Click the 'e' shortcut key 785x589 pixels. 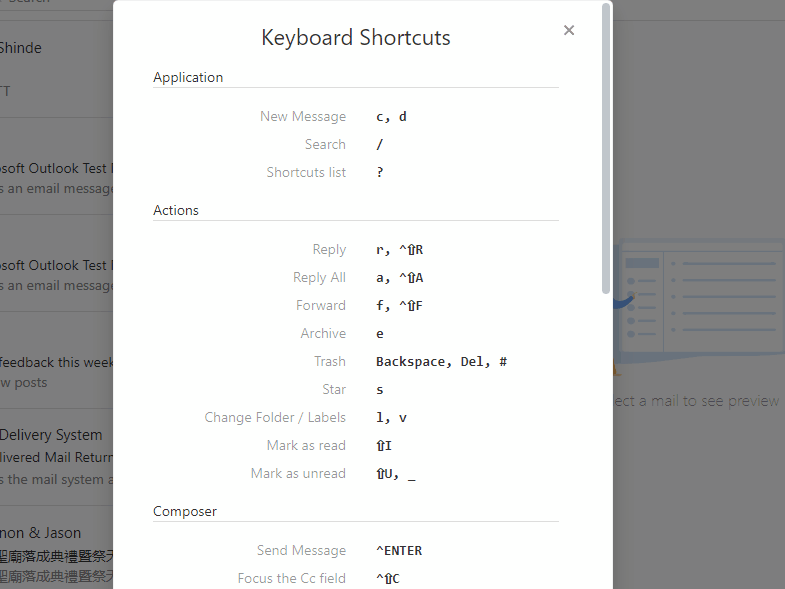[380, 334]
